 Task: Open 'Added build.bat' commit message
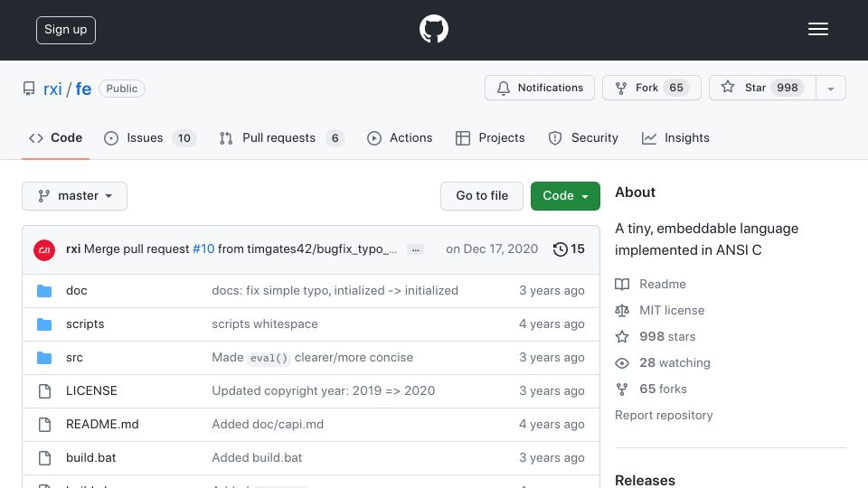pyautogui.click(x=257, y=457)
